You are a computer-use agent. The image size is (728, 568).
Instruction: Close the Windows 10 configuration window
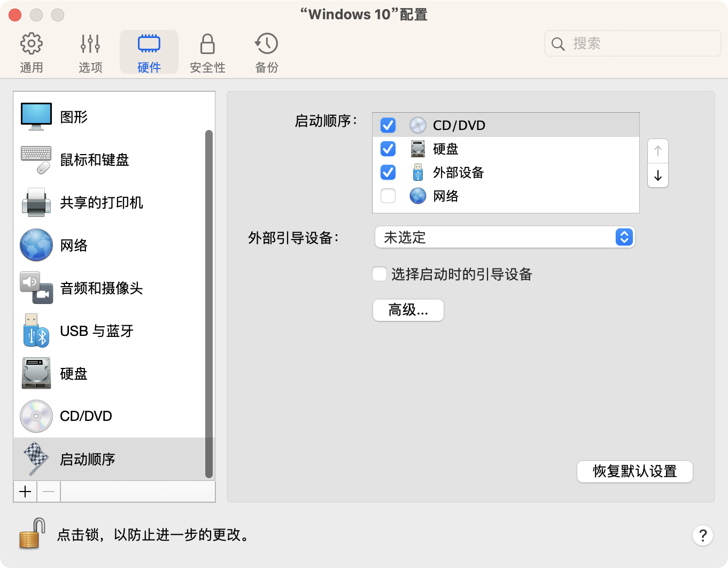click(x=15, y=15)
